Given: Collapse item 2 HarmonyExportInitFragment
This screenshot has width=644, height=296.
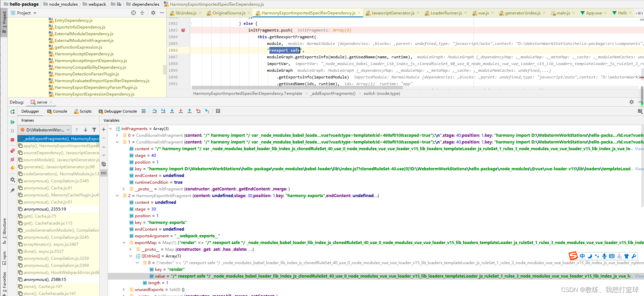Looking at the screenshot, I should pyautogui.click(x=117, y=196).
